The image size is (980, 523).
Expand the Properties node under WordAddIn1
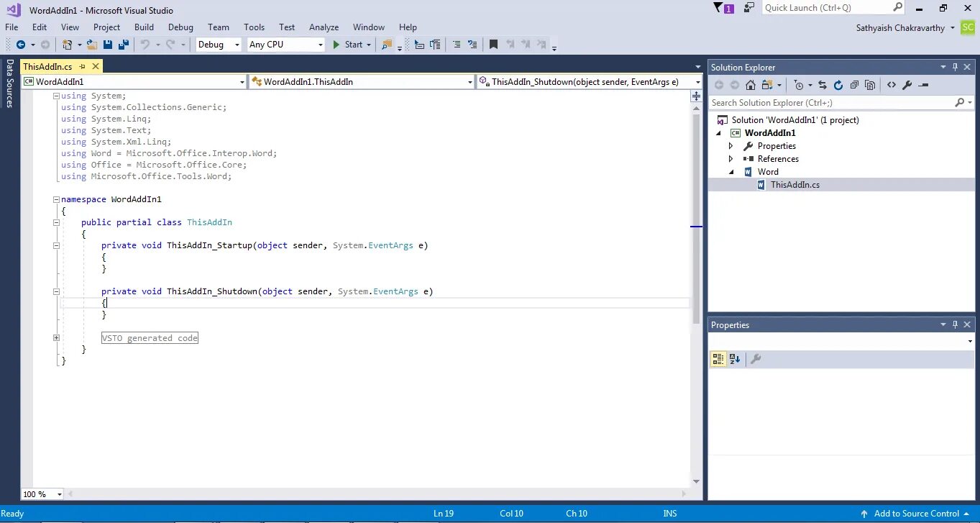tap(731, 145)
